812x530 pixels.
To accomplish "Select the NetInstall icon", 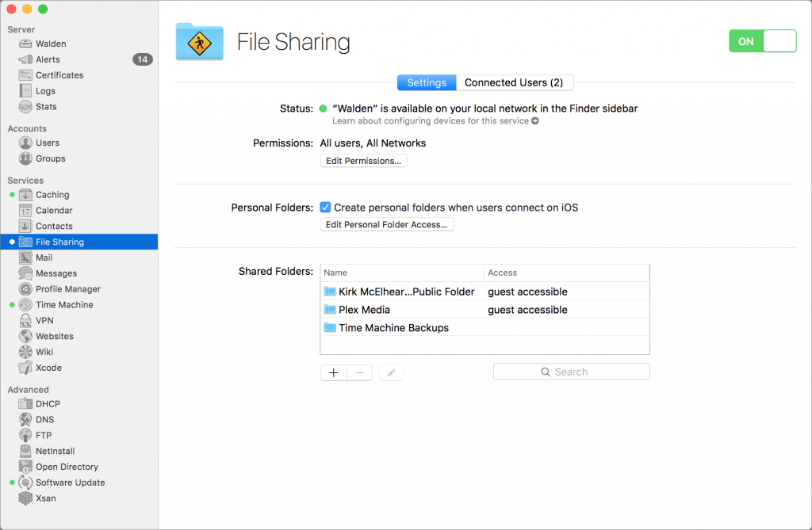I will click(x=25, y=451).
